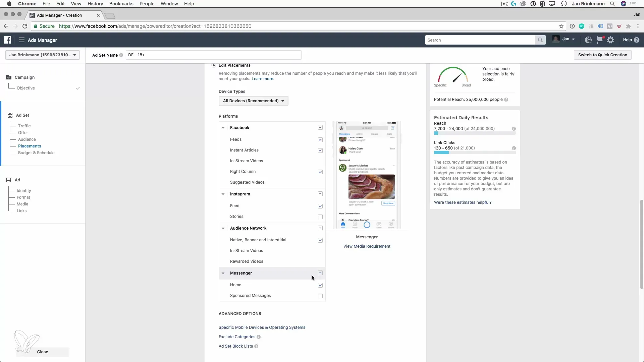Select the Edit Placements radio button
The image size is (644, 362).
[x=214, y=65]
